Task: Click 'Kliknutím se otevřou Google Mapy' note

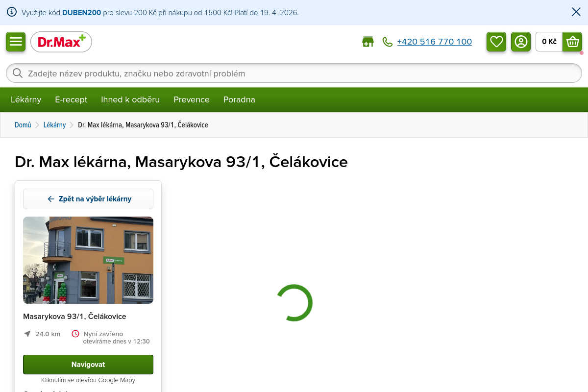Action: point(88,380)
